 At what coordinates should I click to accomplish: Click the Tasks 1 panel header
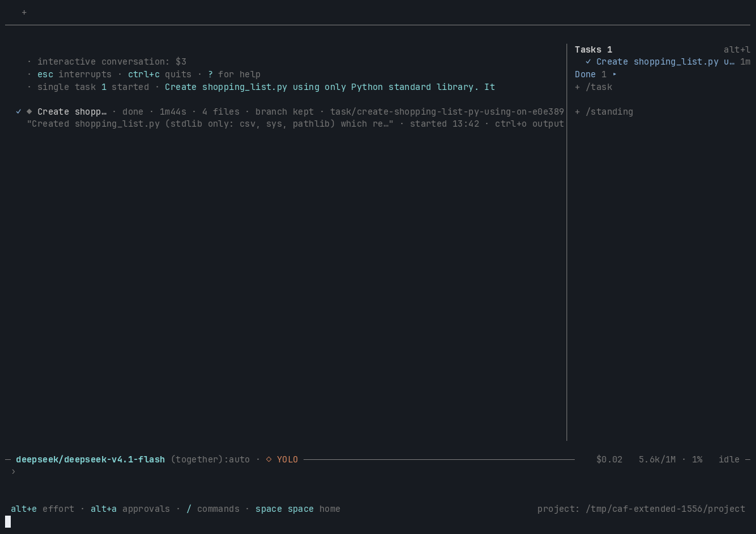pyautogui.click(x=594, y=49)
